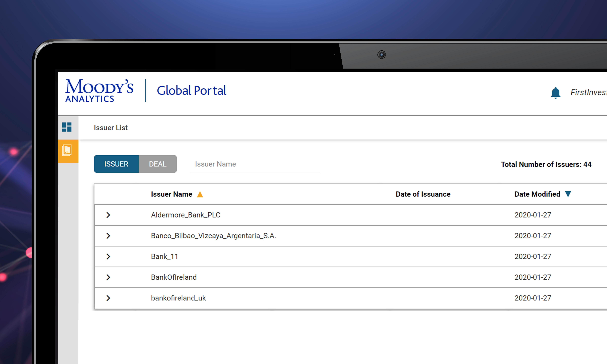Image resolution: width=607 pixels, height=364 pixels.
Task: Switch to the ISSUER tab
Action: [116, 164]
